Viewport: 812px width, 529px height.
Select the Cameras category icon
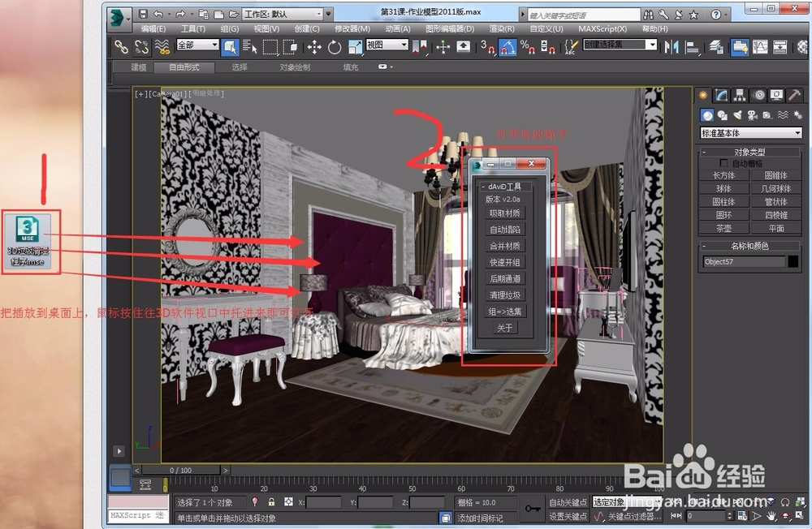click(x=753, y=115)
